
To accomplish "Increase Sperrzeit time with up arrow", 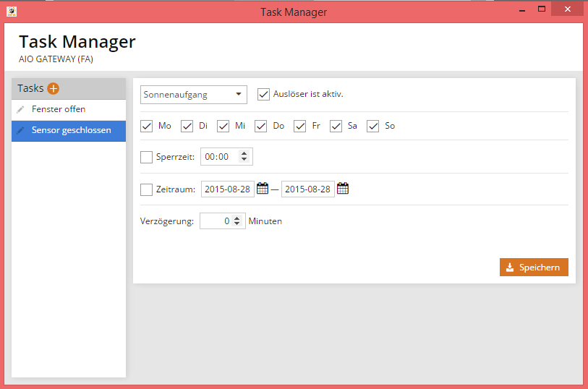I will pos(244,153).
